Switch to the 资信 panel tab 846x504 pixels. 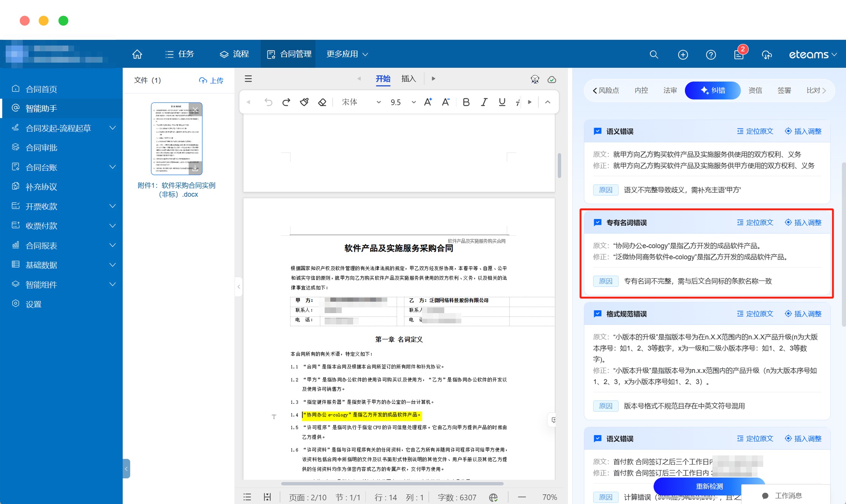coord(755,90)
